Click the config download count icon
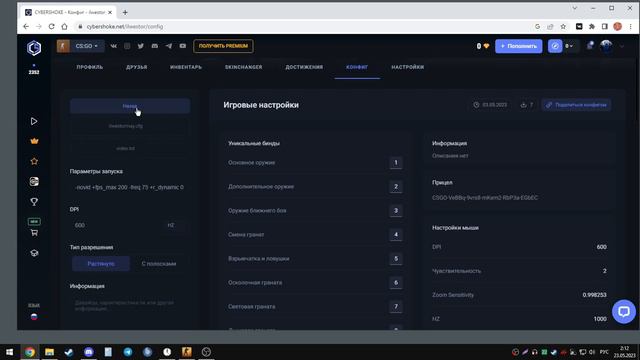This screenshot has width=640, height=360. pos(523,105)
